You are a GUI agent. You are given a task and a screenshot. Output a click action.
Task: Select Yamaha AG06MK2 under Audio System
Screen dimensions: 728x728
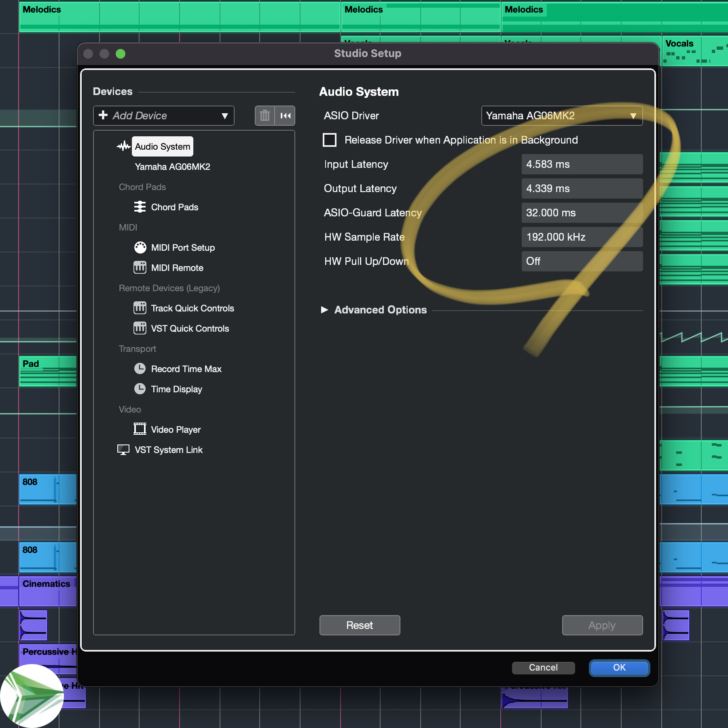(172, 167)
